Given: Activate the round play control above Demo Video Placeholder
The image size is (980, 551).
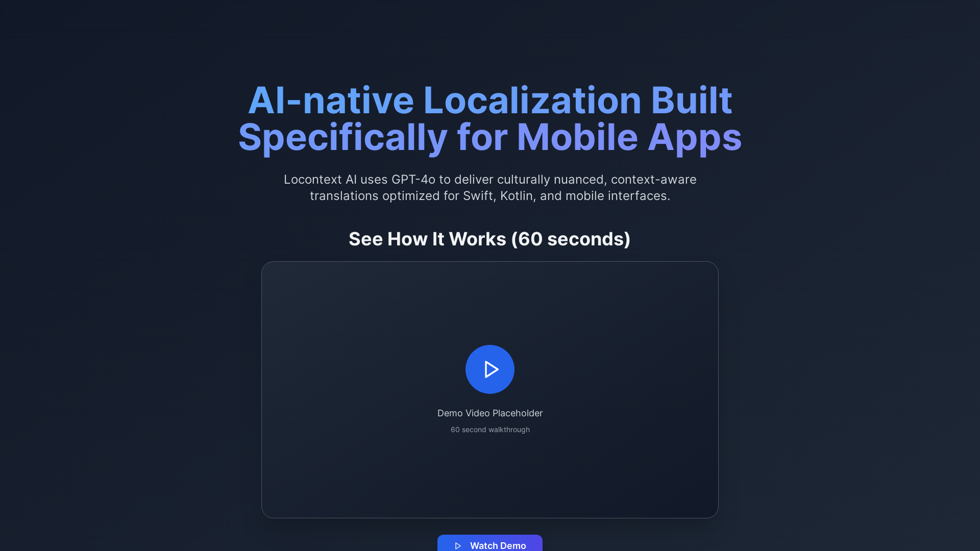Looking at the screenshot, I should click(489, 369).
